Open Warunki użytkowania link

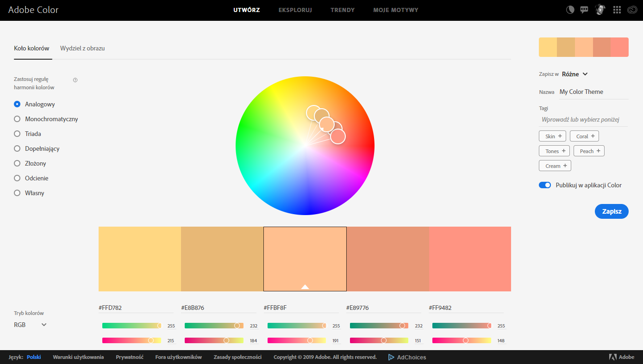pos(78,357)
